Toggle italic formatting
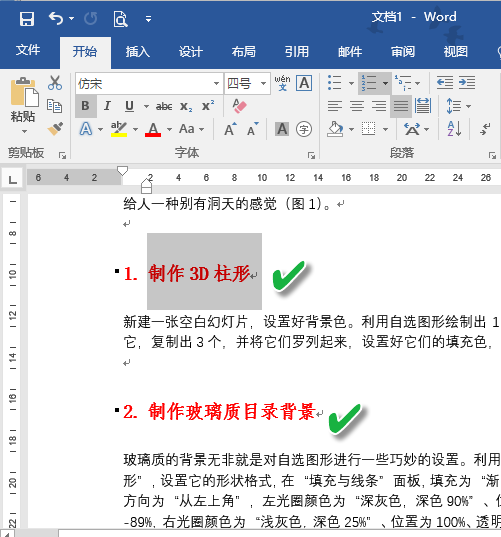 tap(107, 106)
